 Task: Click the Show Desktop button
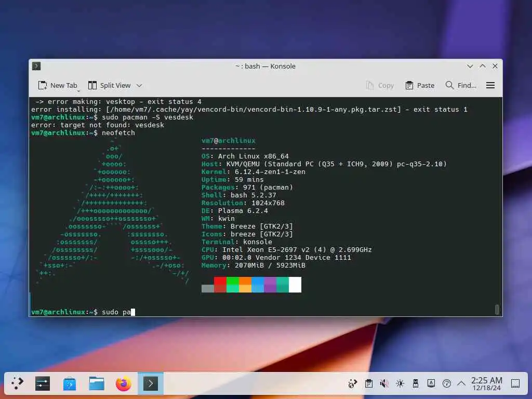(x=515, y=383)
